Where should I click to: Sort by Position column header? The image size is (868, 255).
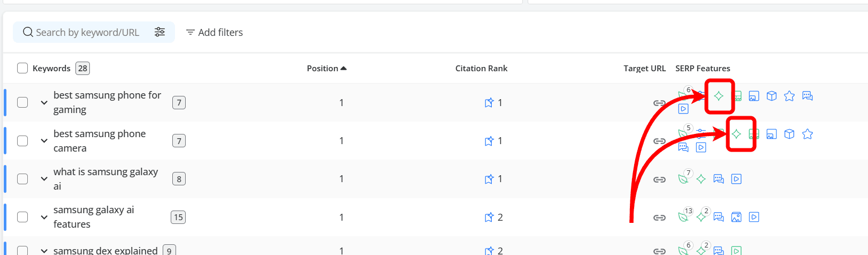(x=326, y=68)
